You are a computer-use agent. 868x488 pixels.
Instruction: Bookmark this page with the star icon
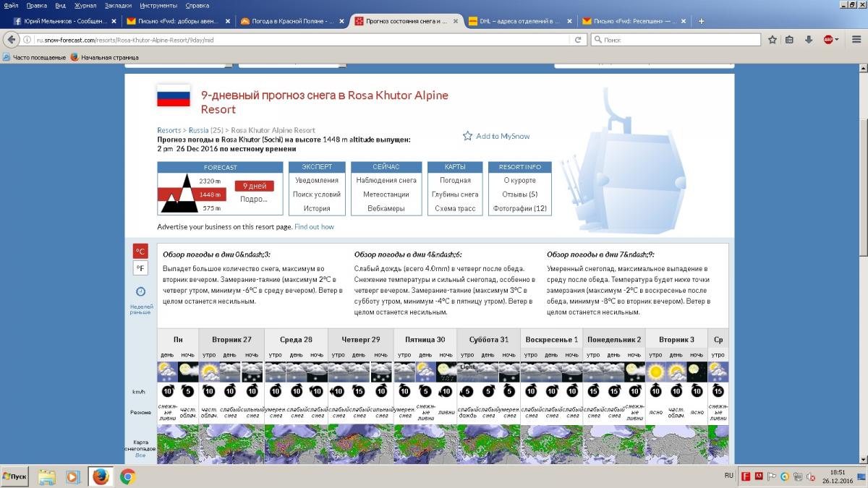[773, 40]
